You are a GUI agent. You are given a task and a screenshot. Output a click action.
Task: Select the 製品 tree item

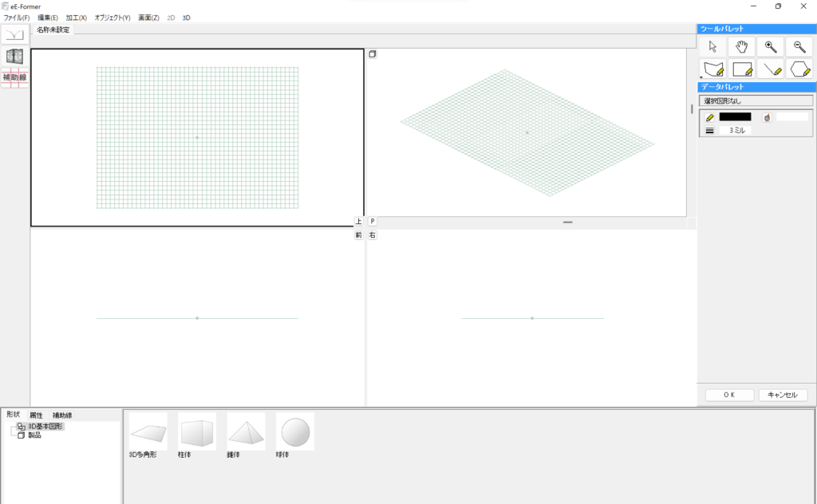(x=34, y=435)
